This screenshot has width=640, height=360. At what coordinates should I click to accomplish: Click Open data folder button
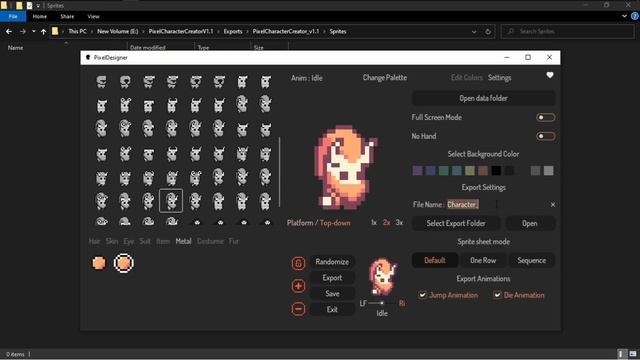click(483, 98)
